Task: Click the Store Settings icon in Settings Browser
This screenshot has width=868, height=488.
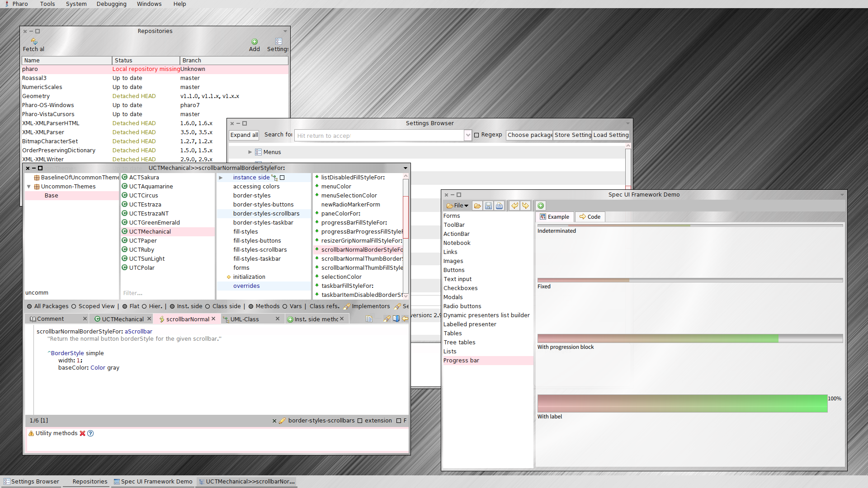Action: click(572, 134)
